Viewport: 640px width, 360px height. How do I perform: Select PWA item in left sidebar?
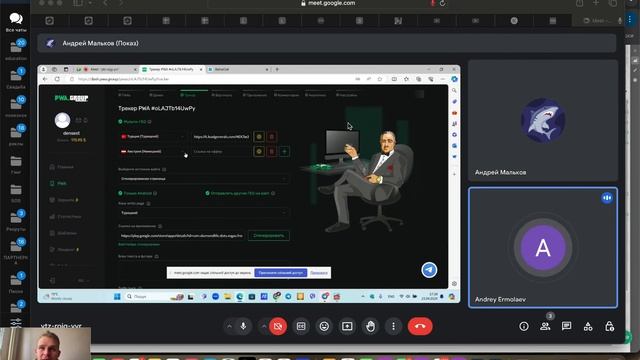coord(58,183)
